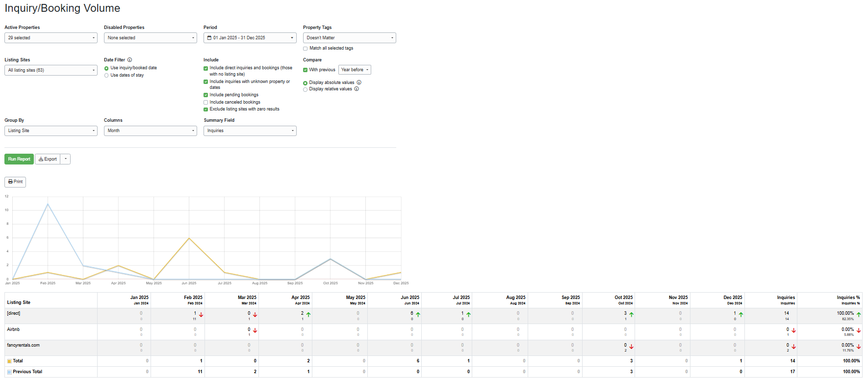Open the Columns Month dropdown
This screenshot has height=382, width=868.
(x=151, y=131)
